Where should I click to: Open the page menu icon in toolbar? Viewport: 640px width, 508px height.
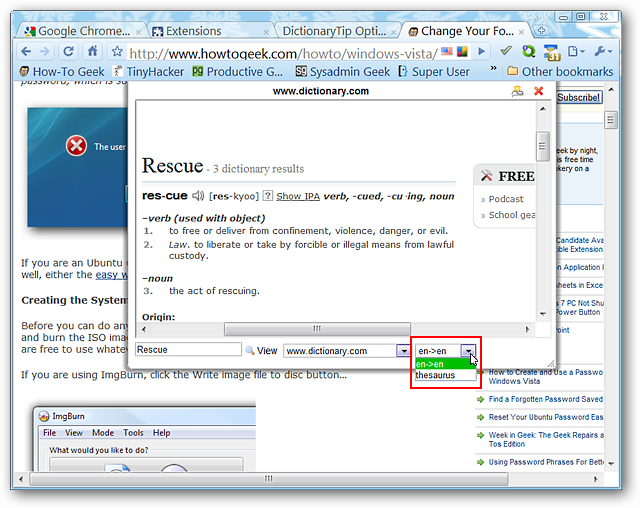(576, 52)
